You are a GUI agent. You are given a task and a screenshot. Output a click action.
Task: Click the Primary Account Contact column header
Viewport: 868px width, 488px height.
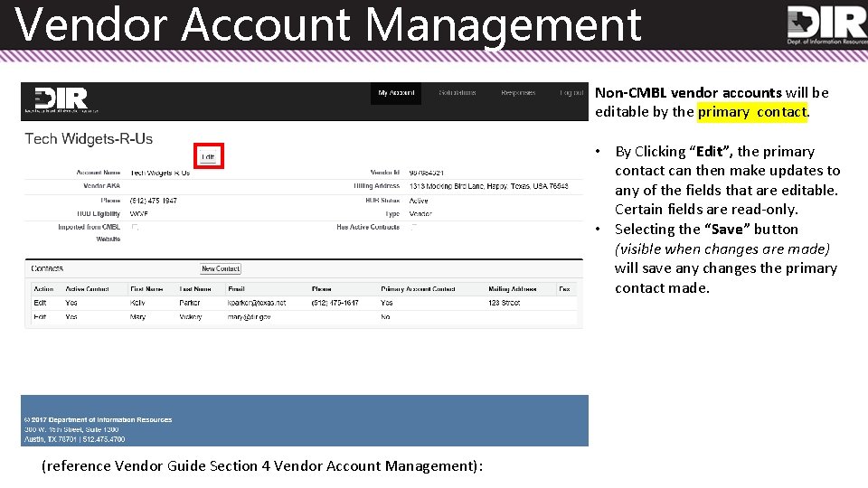tap(418, 289)
